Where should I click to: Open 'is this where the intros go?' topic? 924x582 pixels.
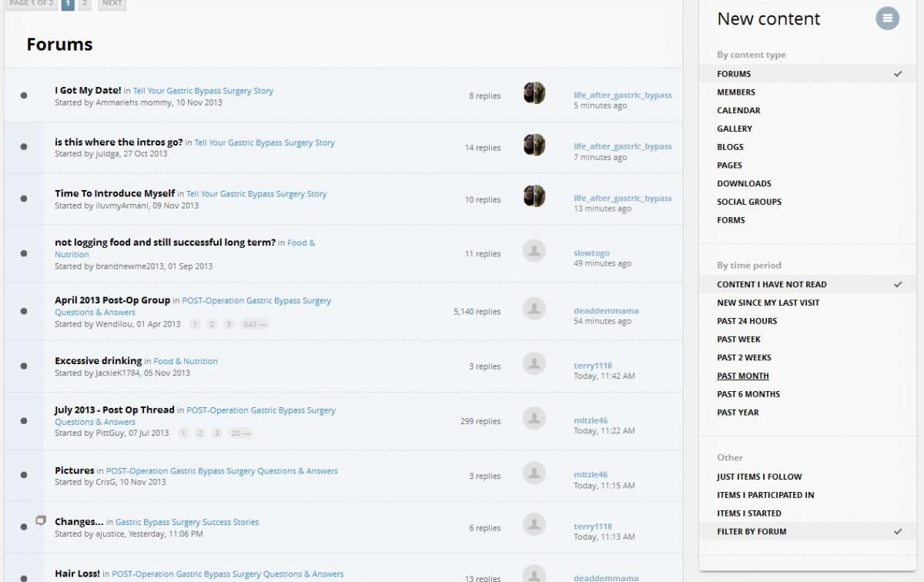119,142
